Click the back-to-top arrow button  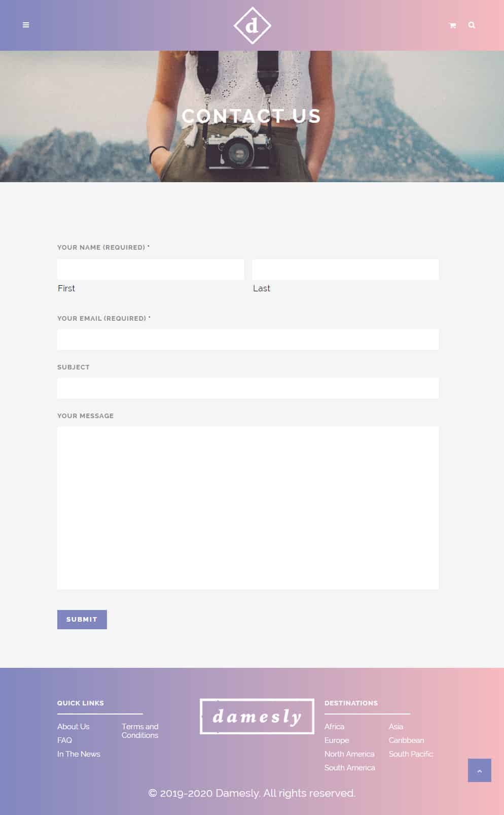[480, 770]
